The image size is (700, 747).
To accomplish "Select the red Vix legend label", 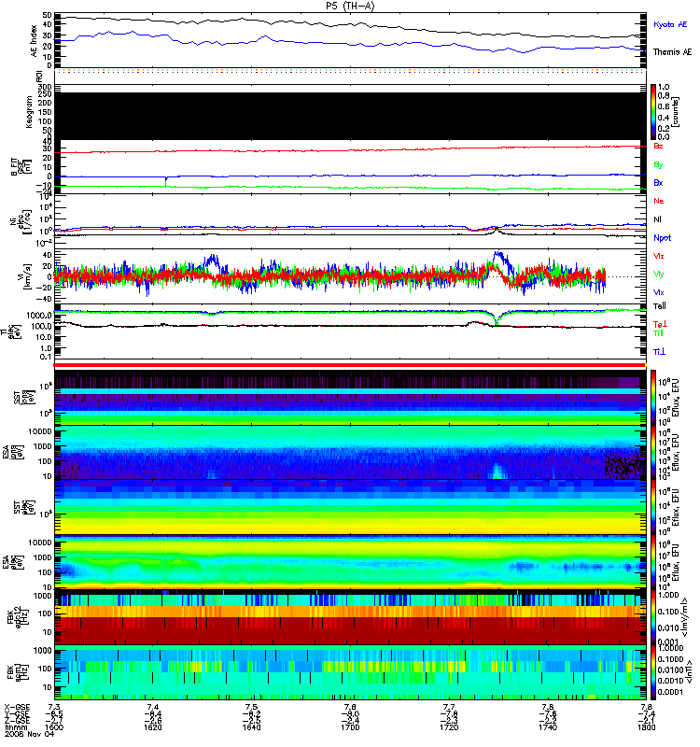I will coord(658,256).
